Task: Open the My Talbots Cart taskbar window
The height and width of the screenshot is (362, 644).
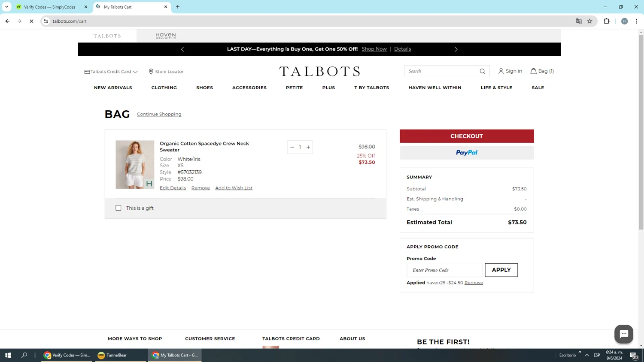Action: (x=175, y=355)
